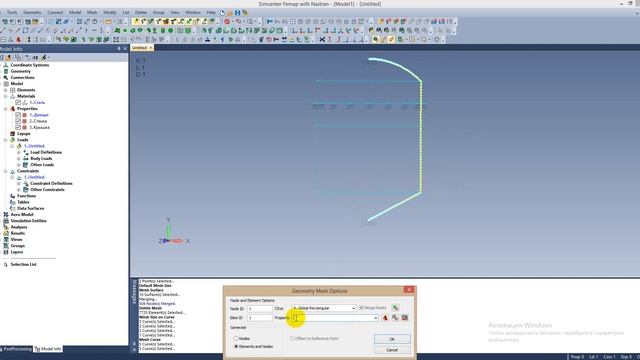Click the Functions icon in tree
This screenshot has height=360, width=640.
12,196
